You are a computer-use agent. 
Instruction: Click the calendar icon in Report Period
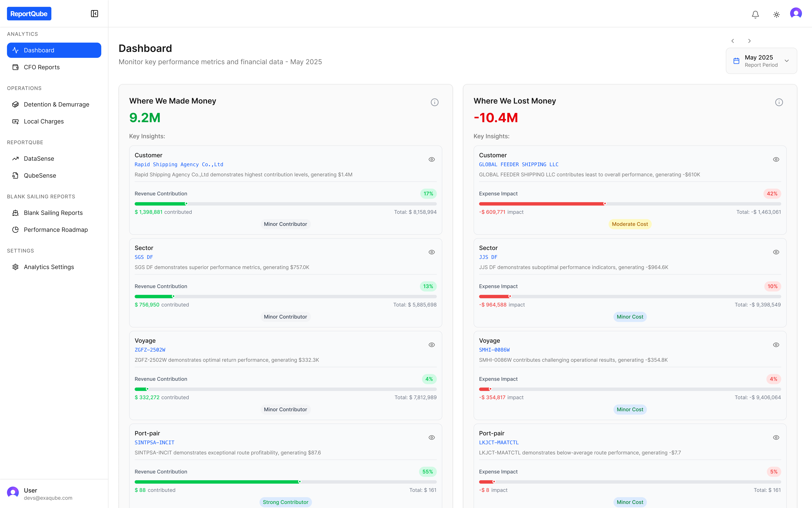[x=737, y=61]
